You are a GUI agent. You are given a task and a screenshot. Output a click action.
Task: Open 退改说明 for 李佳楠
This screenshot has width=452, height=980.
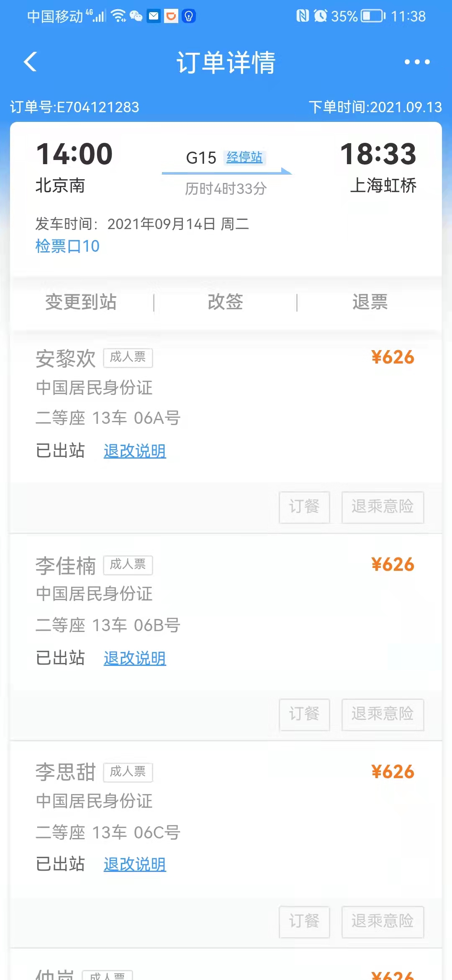(135, 658)
